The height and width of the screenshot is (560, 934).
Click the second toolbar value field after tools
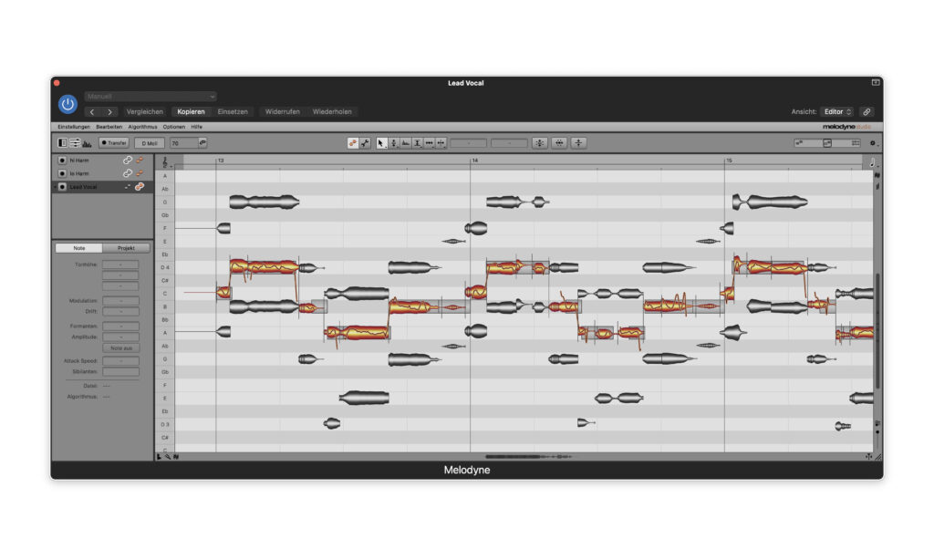coord(509,143)
